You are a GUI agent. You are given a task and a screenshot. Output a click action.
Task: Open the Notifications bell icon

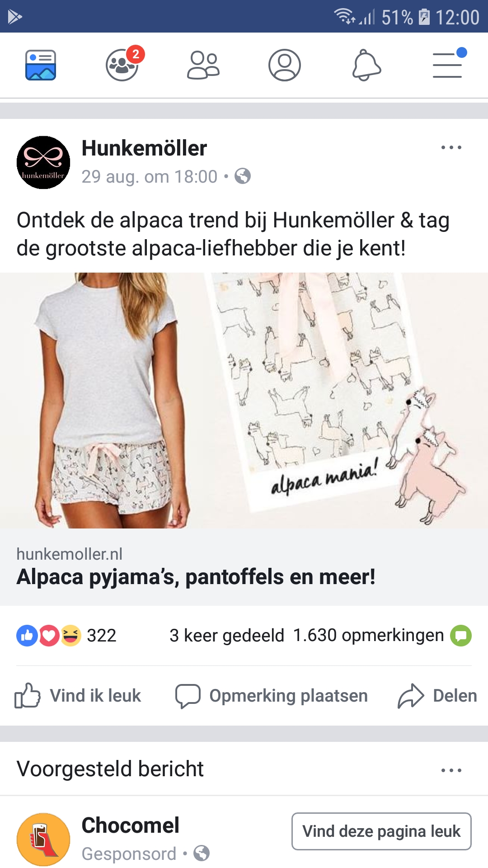[366, 65]
